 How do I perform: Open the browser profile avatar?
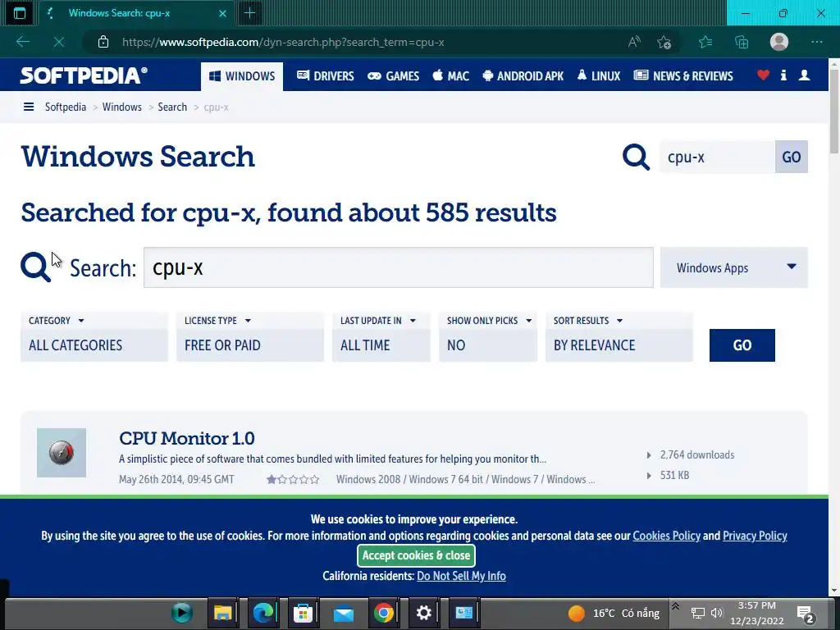(x=779, y=42)
